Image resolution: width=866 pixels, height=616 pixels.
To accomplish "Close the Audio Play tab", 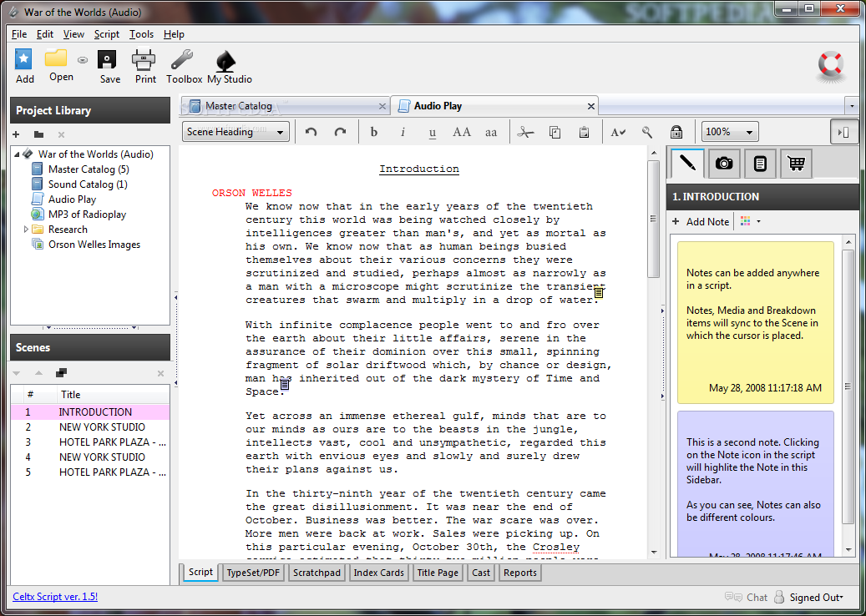I will pyautogui.click(x=591, y=107).
